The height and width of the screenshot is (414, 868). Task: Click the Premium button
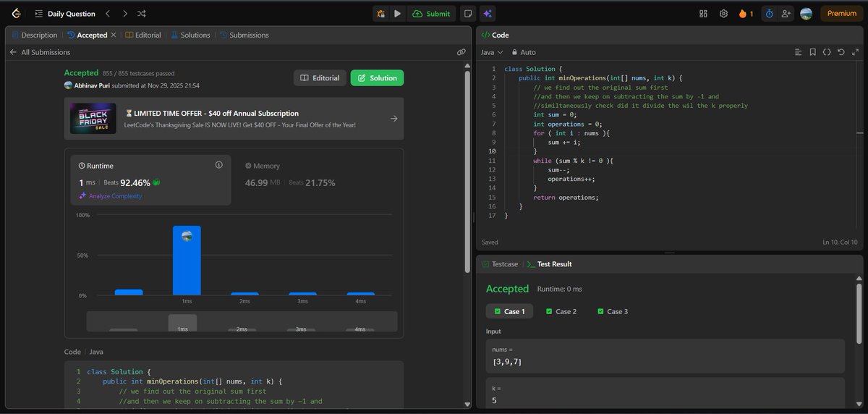(841, 13)
